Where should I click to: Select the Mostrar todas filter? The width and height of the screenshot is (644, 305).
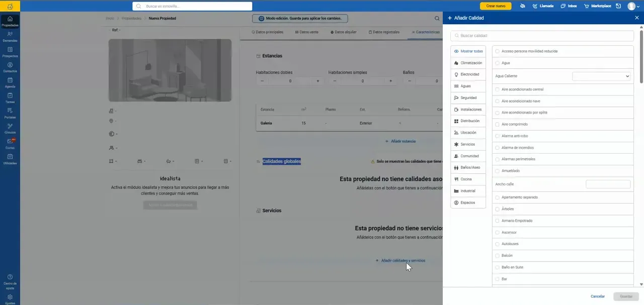click(468, 51)
